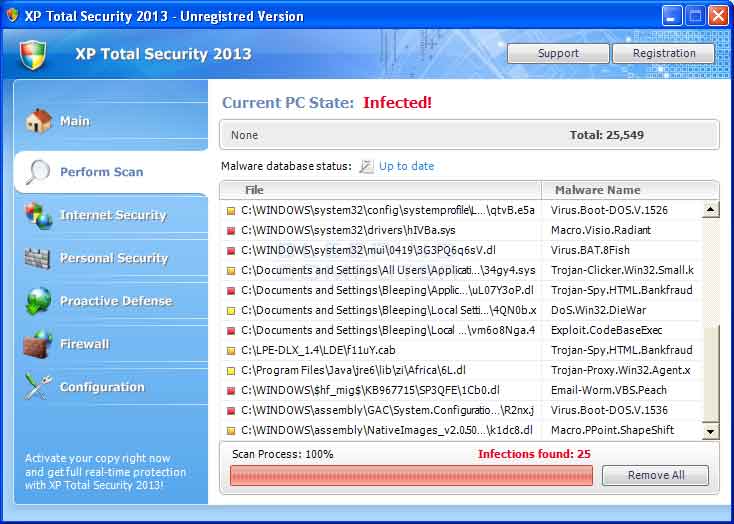Open the Configuration section
Screen dimensions: 734x524
click(x=111, y=387)
